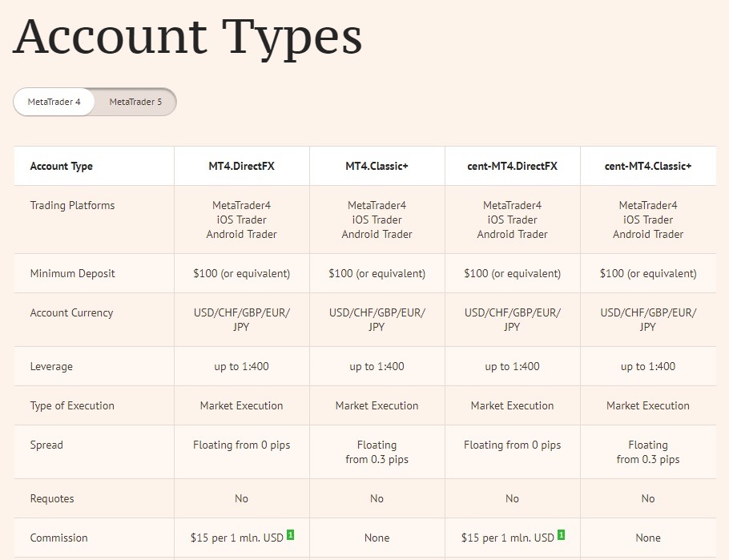Open footnote 1 beside MT4.DirectFX commission
The height and width of the screenshot is (560, 729).
click(290, 535)
